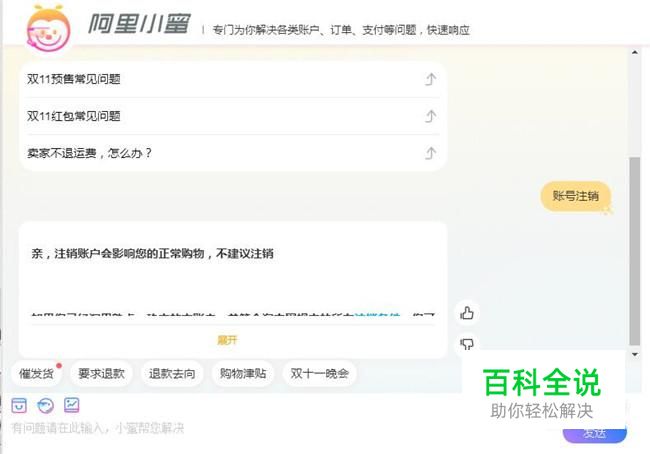
Task: Click the AliXiaomi bee mascot logo
Action: point(48,29)
